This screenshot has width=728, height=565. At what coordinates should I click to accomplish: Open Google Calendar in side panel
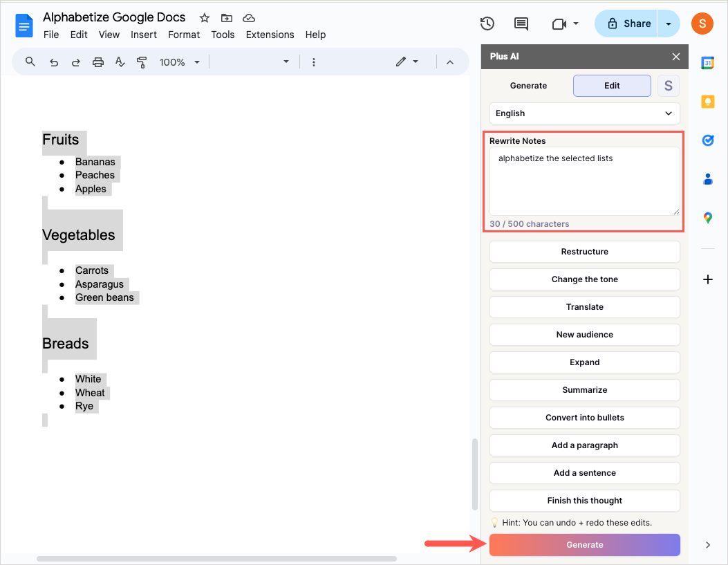tap(707, 63)
